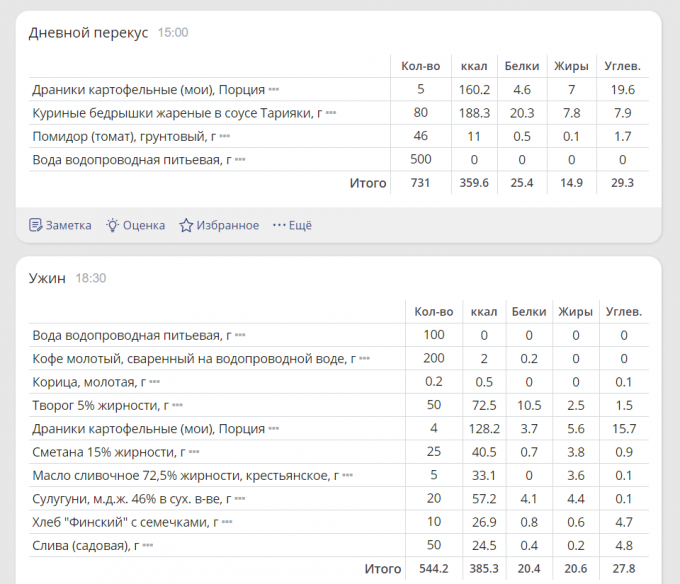The image size is (680, 584).
Task: Open options dots next to Сулугуни
Action: coord(240,499)
